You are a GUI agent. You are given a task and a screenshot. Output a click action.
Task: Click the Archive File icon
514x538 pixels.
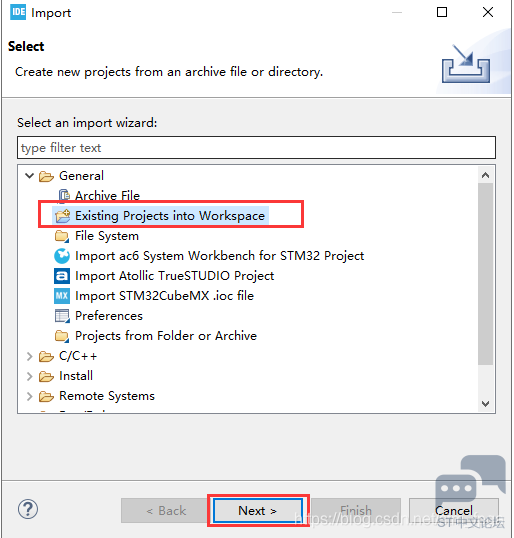click(x=64, y=196)
